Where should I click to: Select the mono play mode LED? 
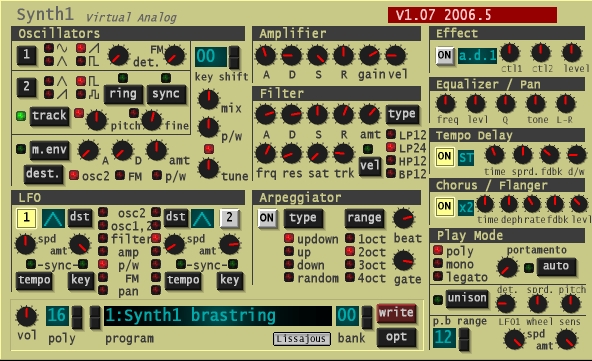438,263
